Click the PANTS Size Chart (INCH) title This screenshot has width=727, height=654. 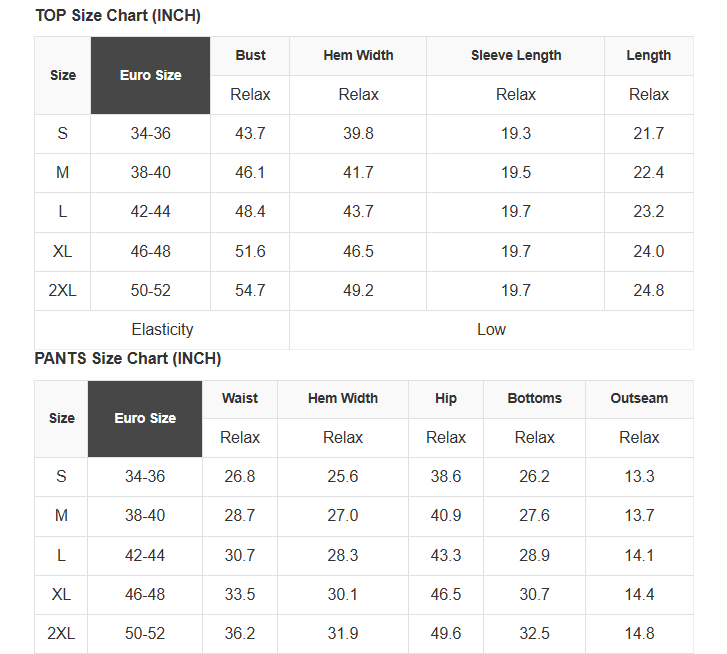128,358
